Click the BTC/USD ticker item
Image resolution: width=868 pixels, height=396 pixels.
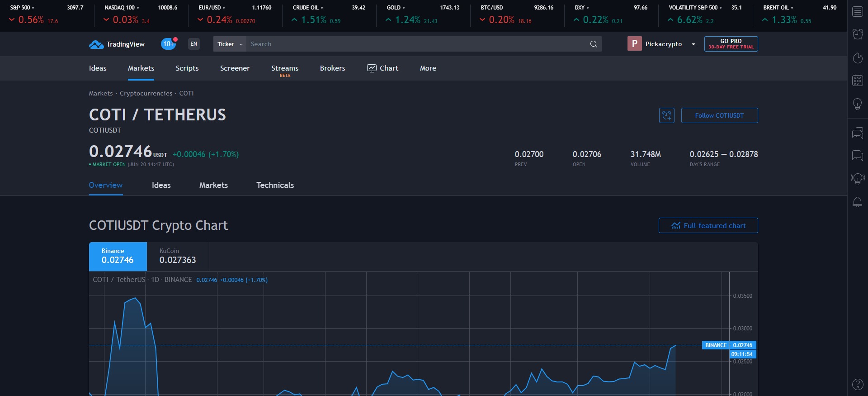pyautogui.click(x=517, y=14)
